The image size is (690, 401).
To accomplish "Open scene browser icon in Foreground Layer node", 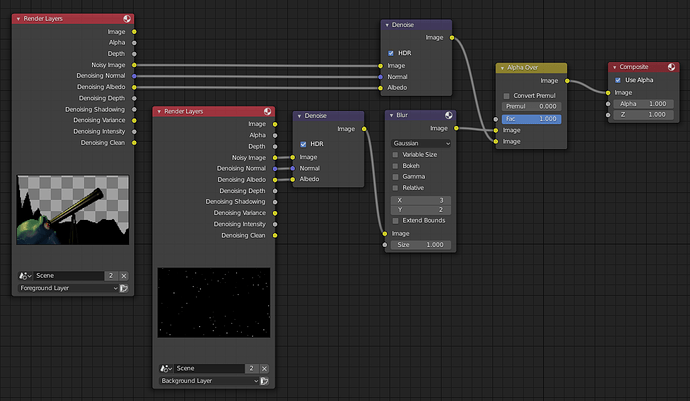I will tap(25, 276).
